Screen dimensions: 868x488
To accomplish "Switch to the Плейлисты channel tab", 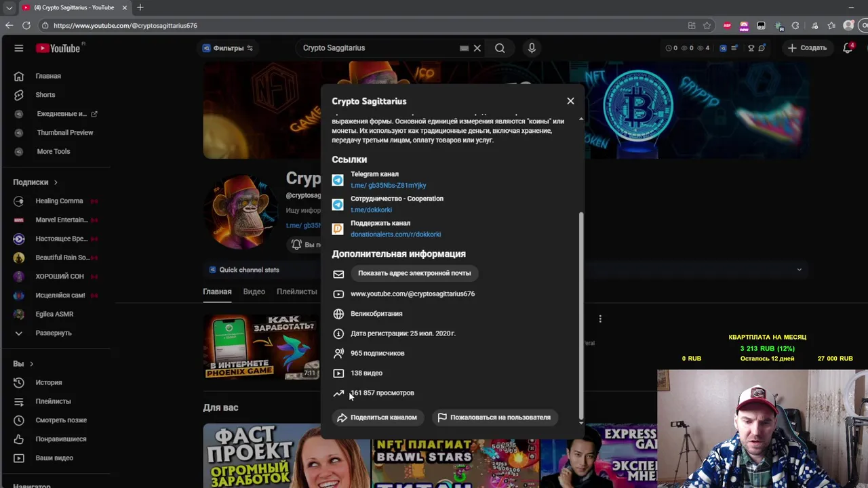I will 297,291.
